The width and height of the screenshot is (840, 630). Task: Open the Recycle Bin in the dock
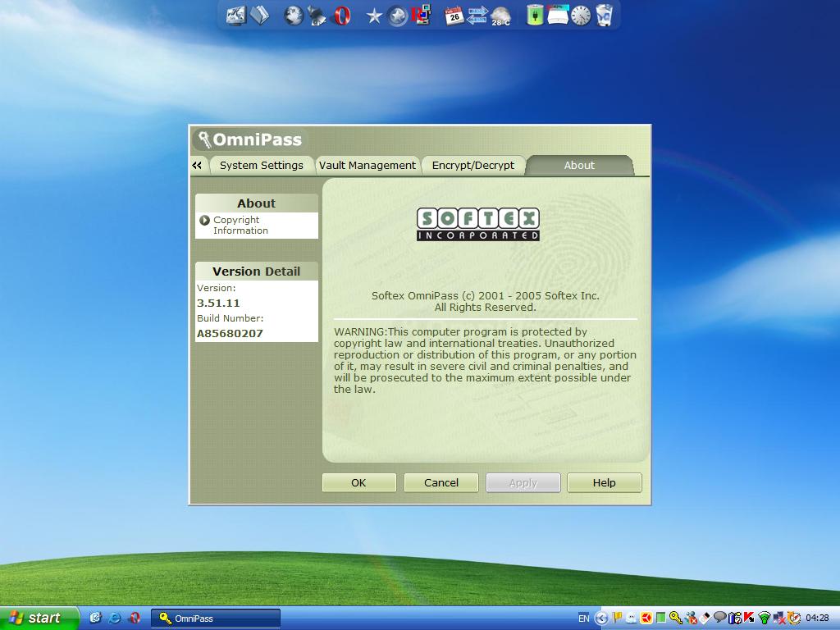coord(605,16)
